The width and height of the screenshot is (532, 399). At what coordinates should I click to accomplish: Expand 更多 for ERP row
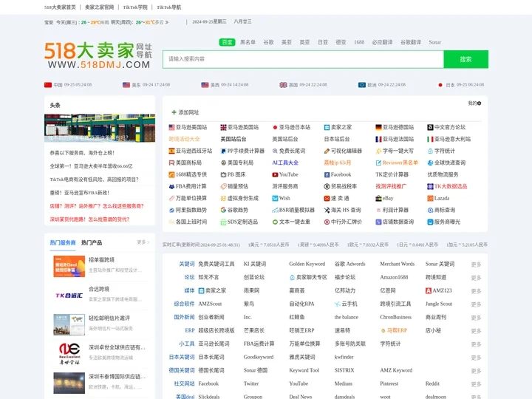click(x=476, y=330)
